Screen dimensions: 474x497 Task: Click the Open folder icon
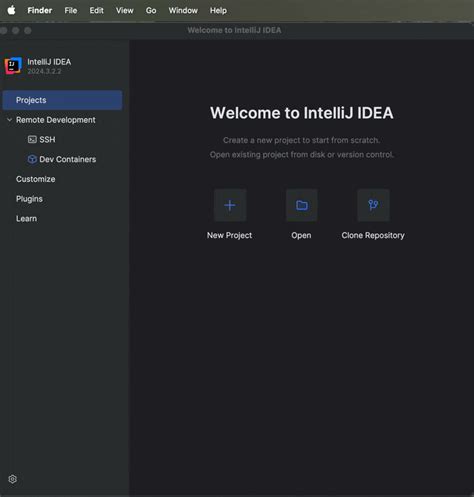point(302,205)
